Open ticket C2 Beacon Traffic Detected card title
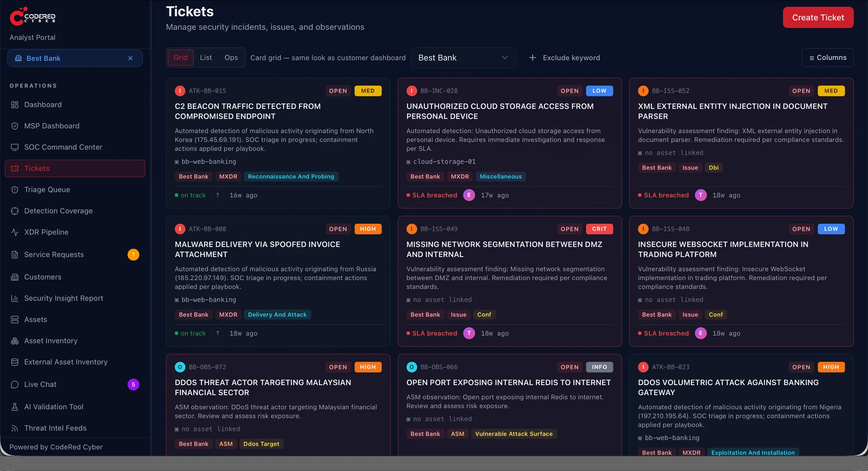 [x=248, y=111]
